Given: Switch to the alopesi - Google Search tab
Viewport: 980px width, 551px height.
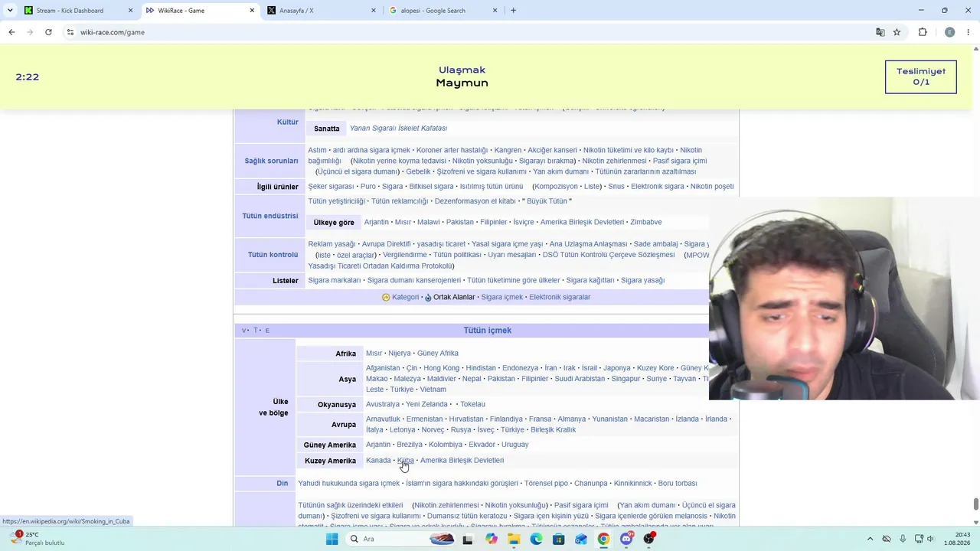Looking at the screenshot, I should coord(444,11).
